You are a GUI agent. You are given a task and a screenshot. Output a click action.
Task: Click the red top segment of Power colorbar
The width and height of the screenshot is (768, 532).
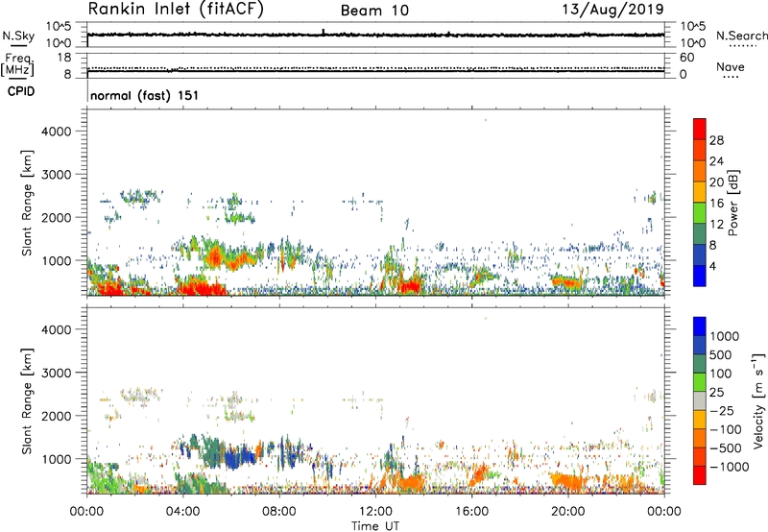click(x=700, y=129)
